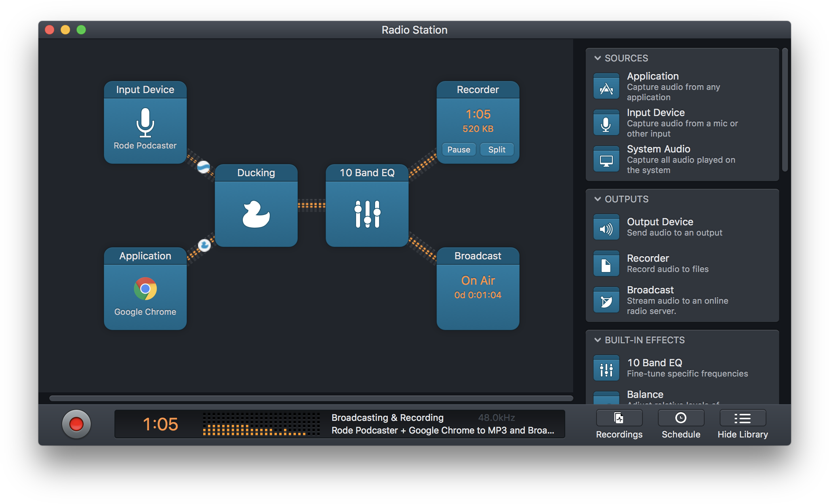Toggle the Application connection badge
The image size is (829, 504).
[x=204, y=246]
